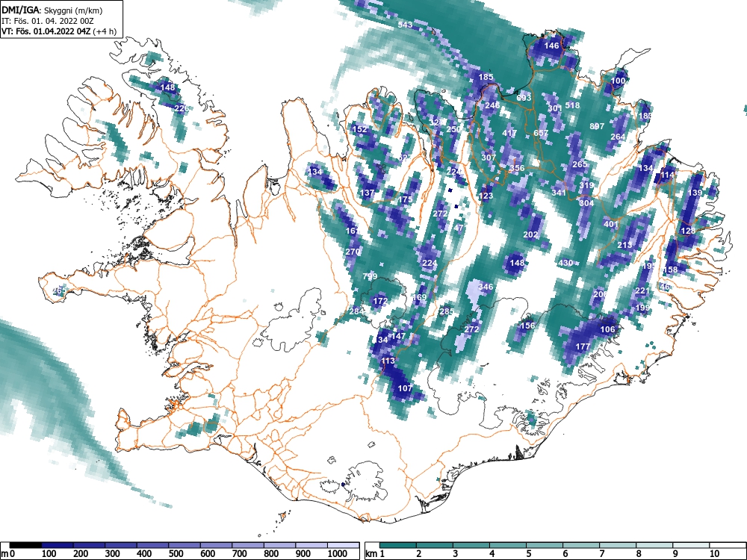Click the visibility value 284 on the map

[356, 311]
